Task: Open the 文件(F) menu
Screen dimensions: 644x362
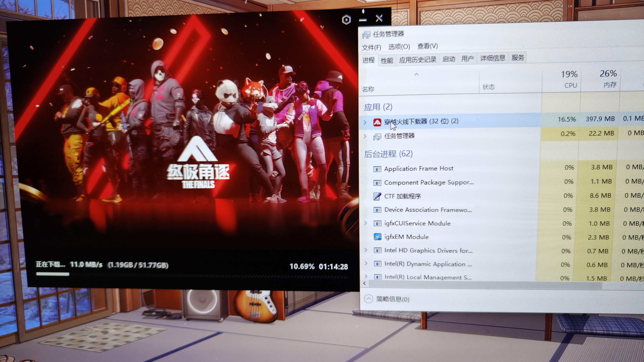Action: 371,47
